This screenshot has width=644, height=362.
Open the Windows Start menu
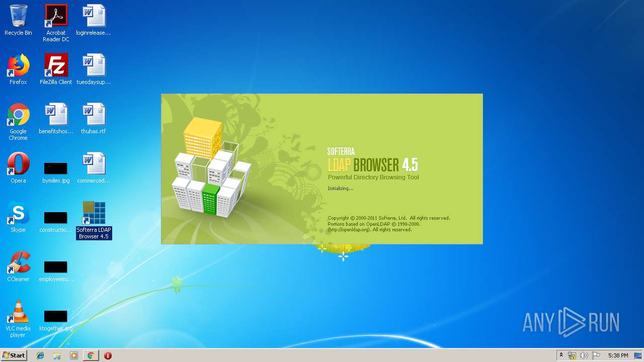14,355
